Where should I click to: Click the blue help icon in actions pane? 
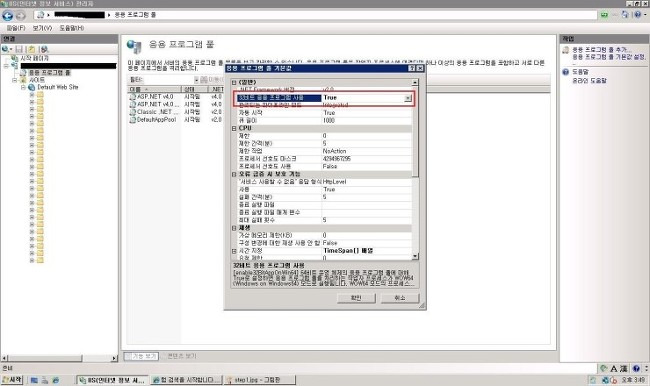click(565, 72)
